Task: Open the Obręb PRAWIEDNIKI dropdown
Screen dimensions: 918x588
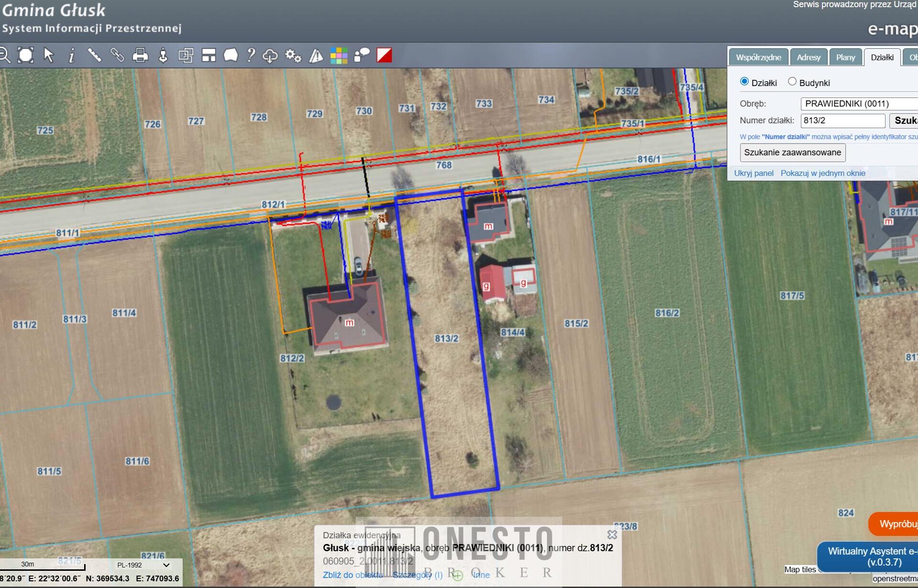Action: (x=859, y=104)
